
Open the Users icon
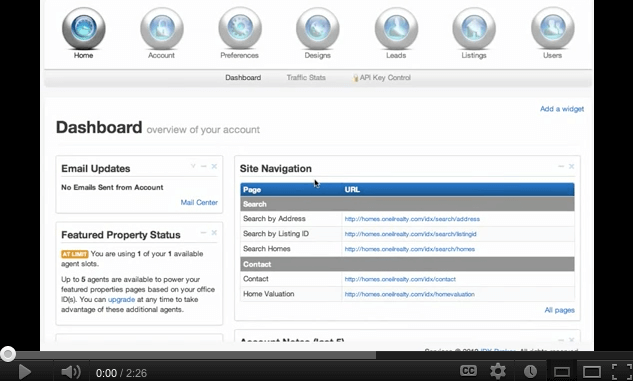pyautogui.click(x=552, y=28)
